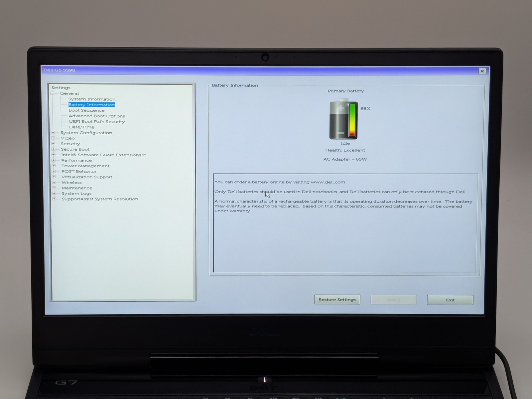The height and width of the screenshot is (399, 532).
Task: Select the System Logs label
Action: pyautogui.click(x=76, y=193)
